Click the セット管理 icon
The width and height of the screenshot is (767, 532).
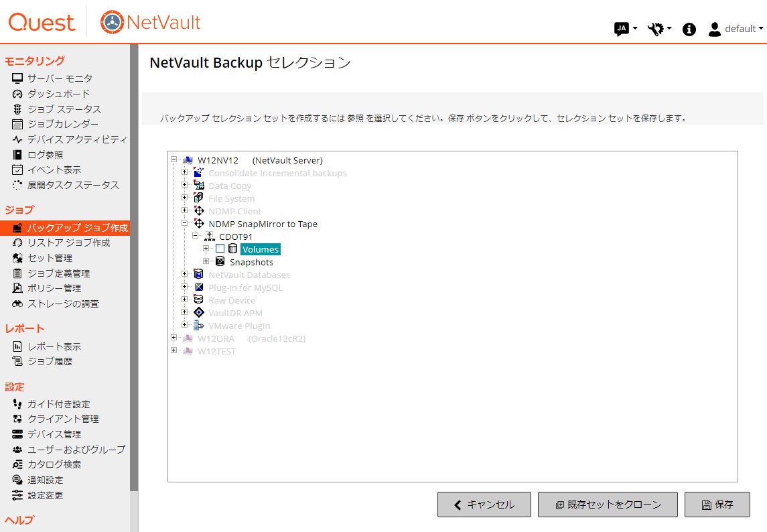(x=17, y=258)
